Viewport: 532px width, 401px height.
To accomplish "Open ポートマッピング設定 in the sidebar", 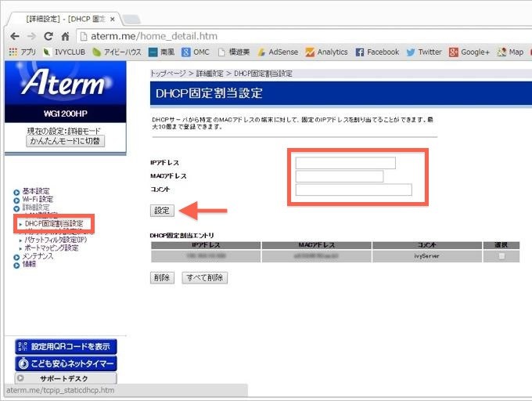I will (x=51, y=247).
